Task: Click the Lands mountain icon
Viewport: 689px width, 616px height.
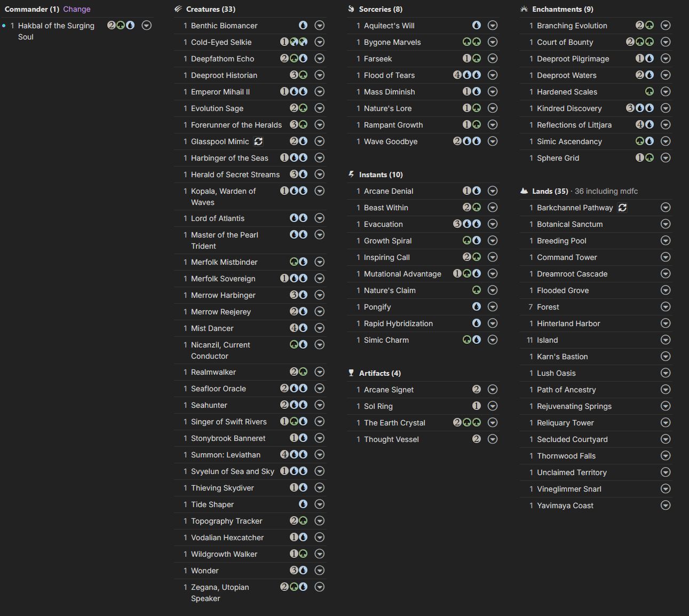Action: (524, 191)
